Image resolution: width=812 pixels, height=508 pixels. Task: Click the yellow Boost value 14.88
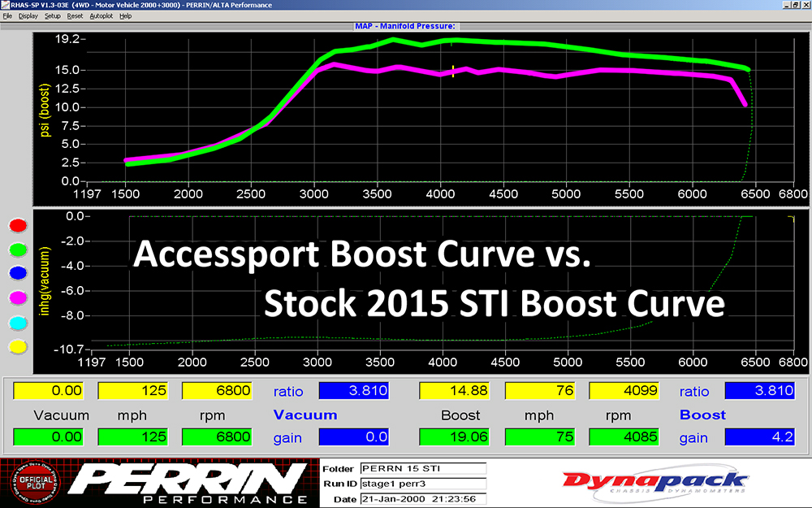454,390
